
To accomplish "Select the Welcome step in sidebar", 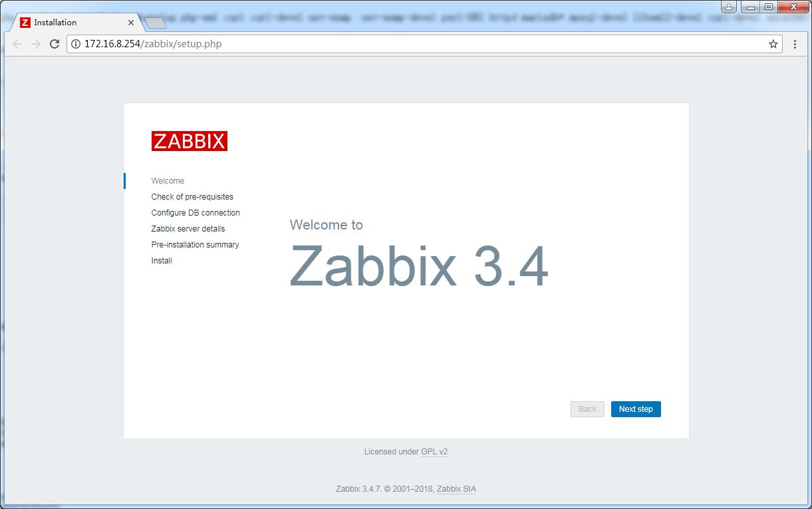I will coord(168,181).
